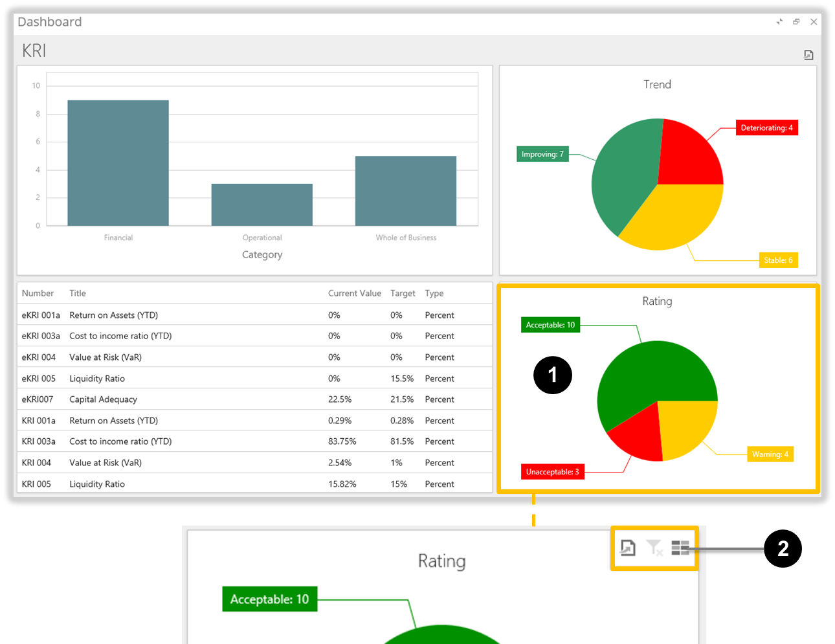Click the 15.5% target cell
Image resolution: width=835 pixels, height=644 pixels.
pyautogui.click(x=402, y=379)
